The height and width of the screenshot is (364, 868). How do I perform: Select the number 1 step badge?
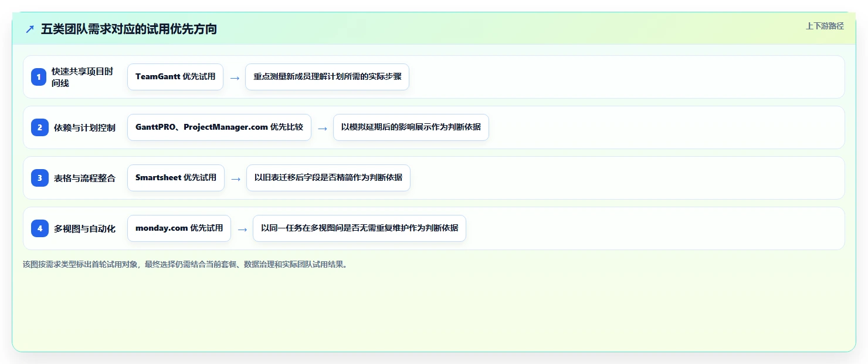click(39, 77)
